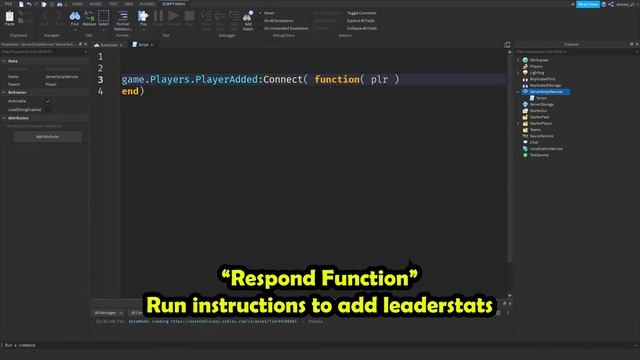
Task: Switch to the Baseplate document tab
Action: tap(109, 45)
